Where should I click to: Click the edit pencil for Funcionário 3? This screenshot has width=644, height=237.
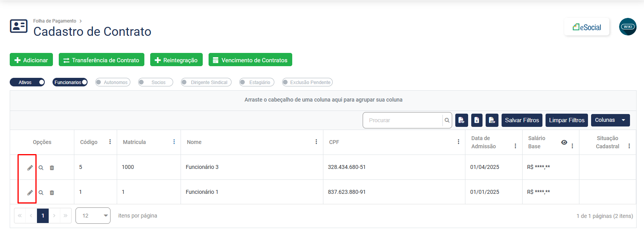30,168
